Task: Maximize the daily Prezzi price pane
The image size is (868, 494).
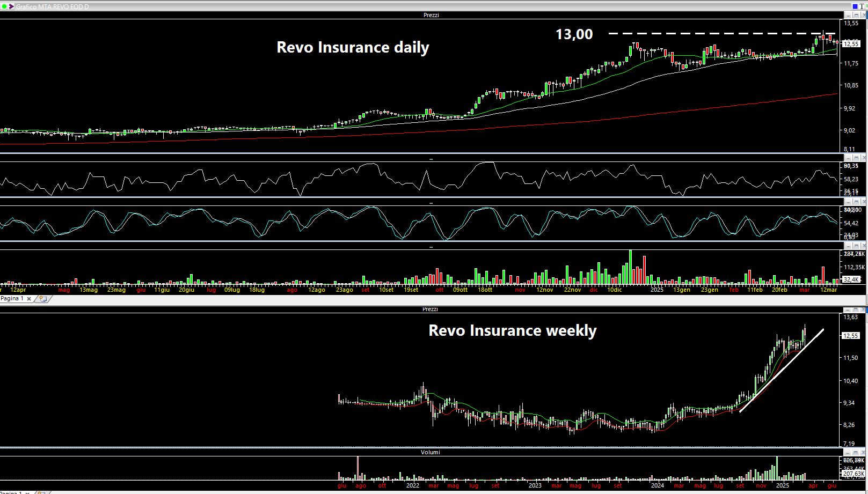Action: 856,15
